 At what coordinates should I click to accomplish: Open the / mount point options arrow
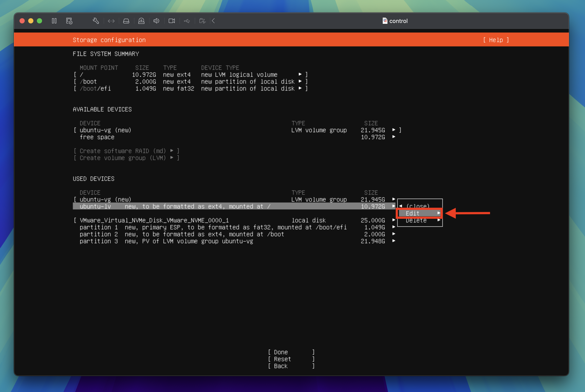301,75
